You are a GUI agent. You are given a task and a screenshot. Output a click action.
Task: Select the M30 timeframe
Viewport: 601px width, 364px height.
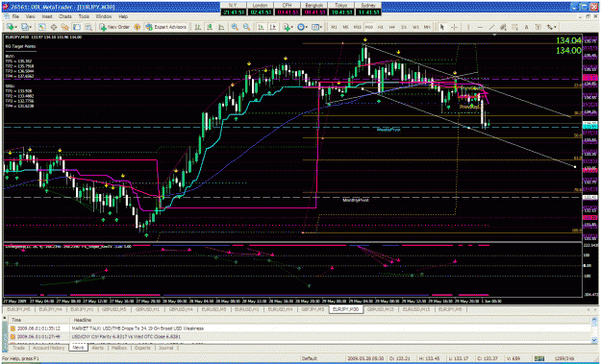coord(369,27)
